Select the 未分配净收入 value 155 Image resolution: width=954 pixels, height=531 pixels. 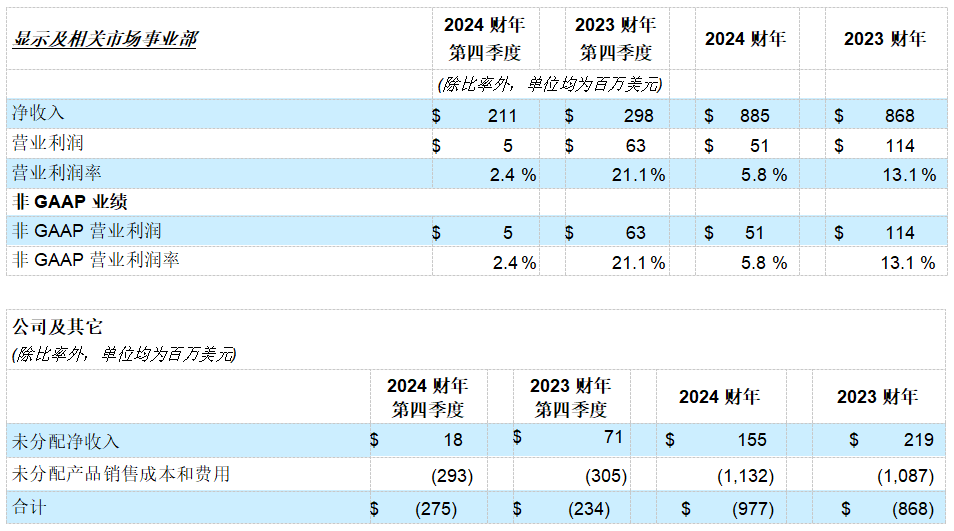click(x=751, y=440)
